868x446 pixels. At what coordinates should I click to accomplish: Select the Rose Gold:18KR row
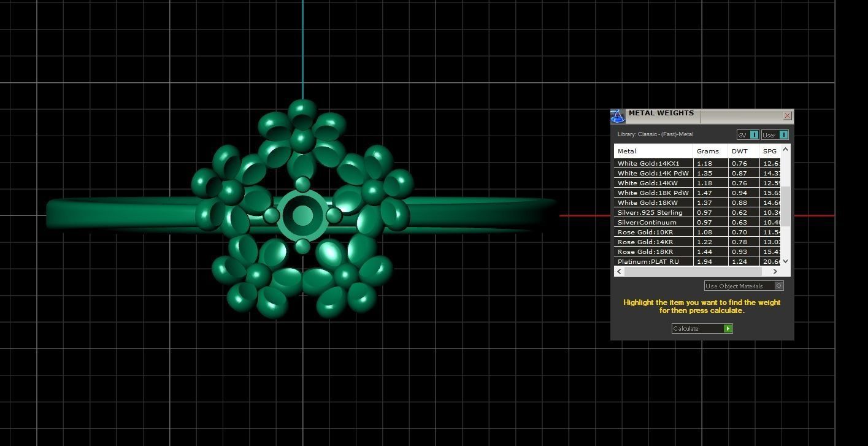tap(697, 252)
